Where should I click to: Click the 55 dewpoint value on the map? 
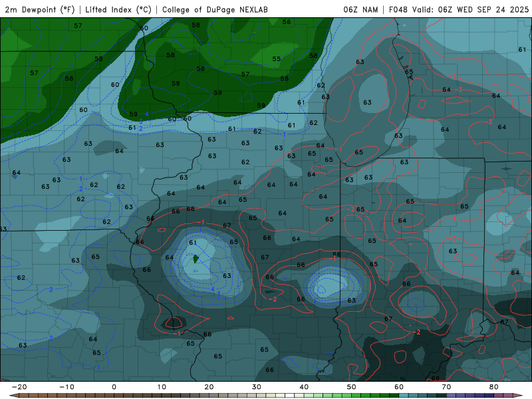(x=277, y=59)
